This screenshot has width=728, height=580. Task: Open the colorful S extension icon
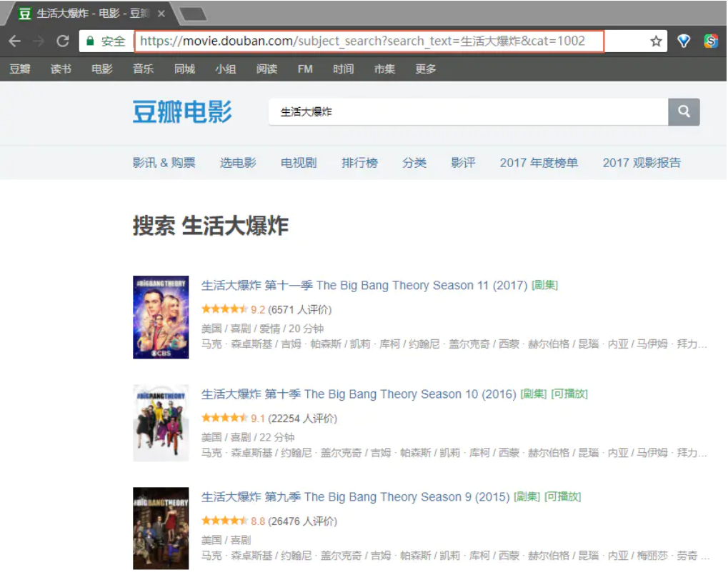pyautogui.click(x=711, y=41)
